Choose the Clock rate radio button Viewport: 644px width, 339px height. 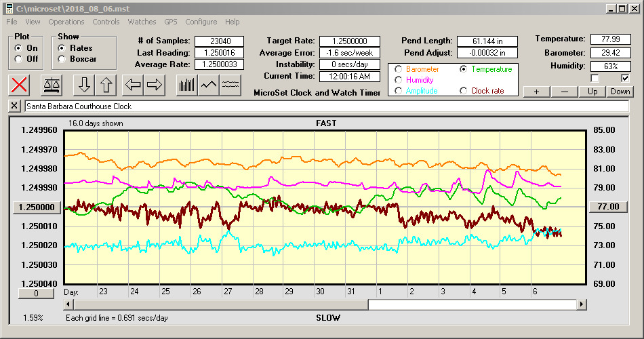(464, 91)
